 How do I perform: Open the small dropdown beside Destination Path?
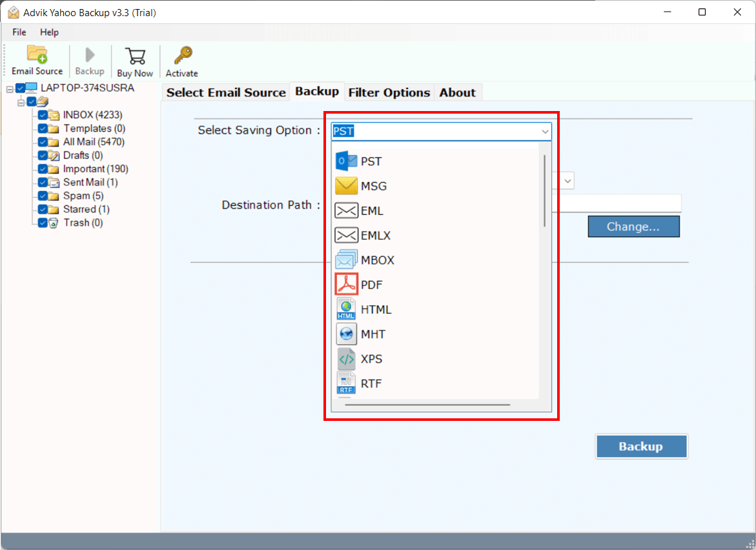[x=566, y=181]
